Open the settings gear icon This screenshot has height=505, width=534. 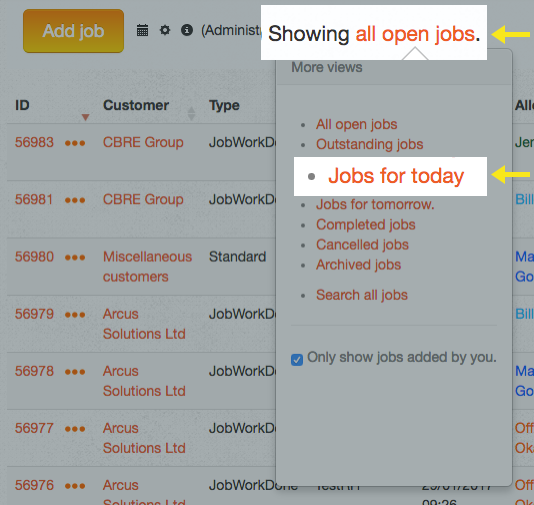coord(165,30)
